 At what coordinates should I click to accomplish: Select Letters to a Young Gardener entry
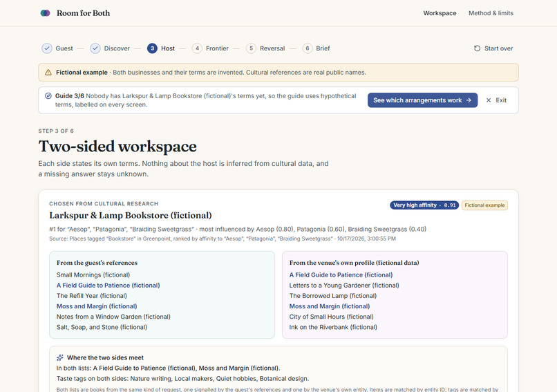[x=344, y=286]
